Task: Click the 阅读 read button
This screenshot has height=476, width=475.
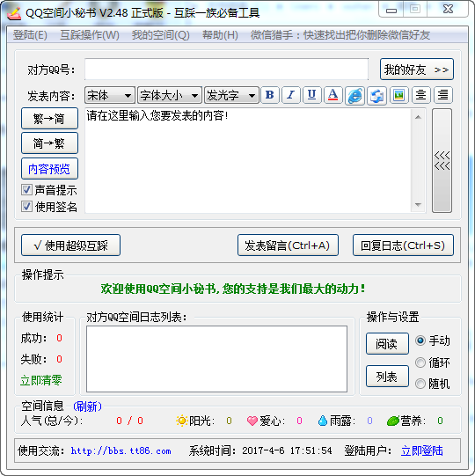Action: 387,344
